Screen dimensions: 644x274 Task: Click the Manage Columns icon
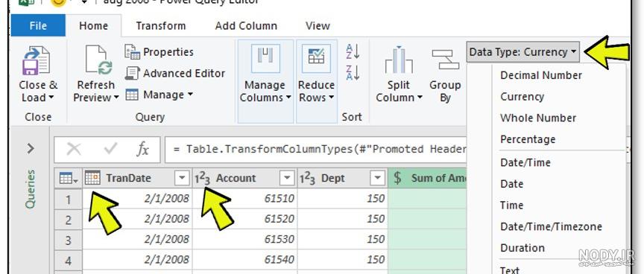click(x=265, y=58)
